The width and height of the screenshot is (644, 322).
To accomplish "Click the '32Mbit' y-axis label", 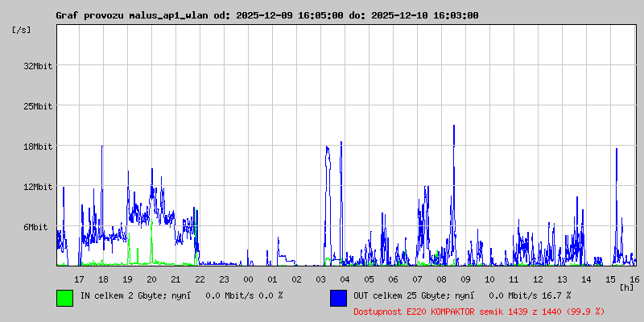I will click(38, 66).
